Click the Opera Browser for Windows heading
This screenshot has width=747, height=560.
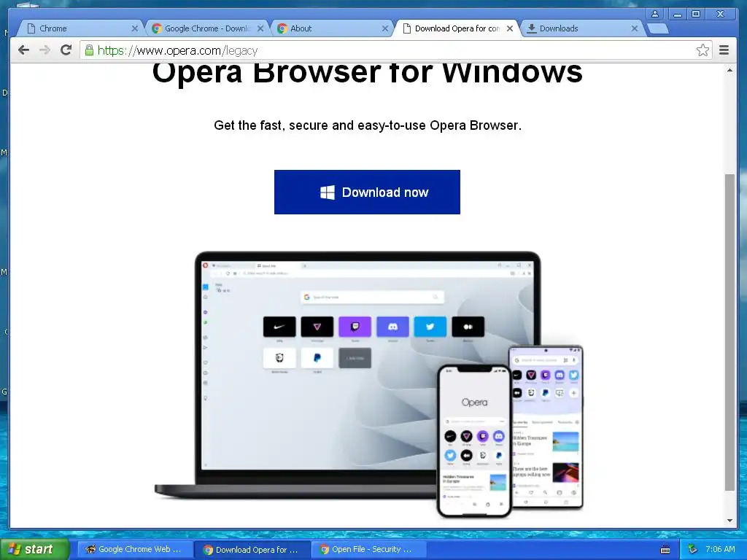(367, 73)
